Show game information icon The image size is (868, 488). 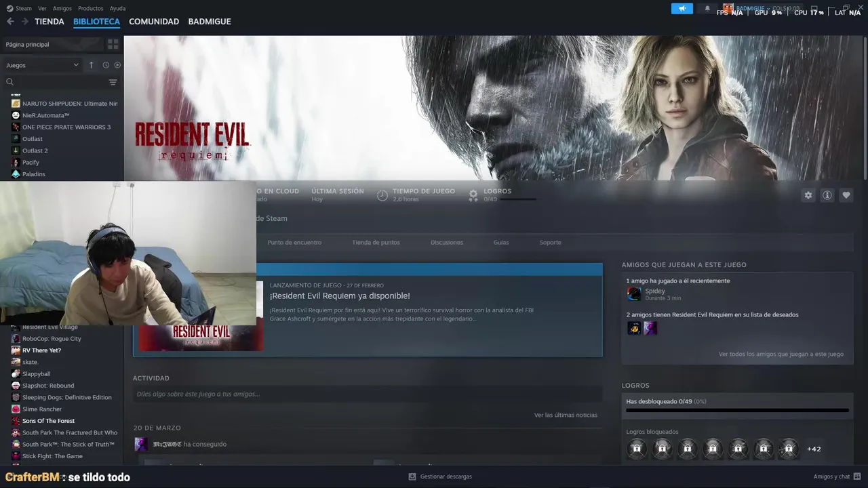coord(827,195)
